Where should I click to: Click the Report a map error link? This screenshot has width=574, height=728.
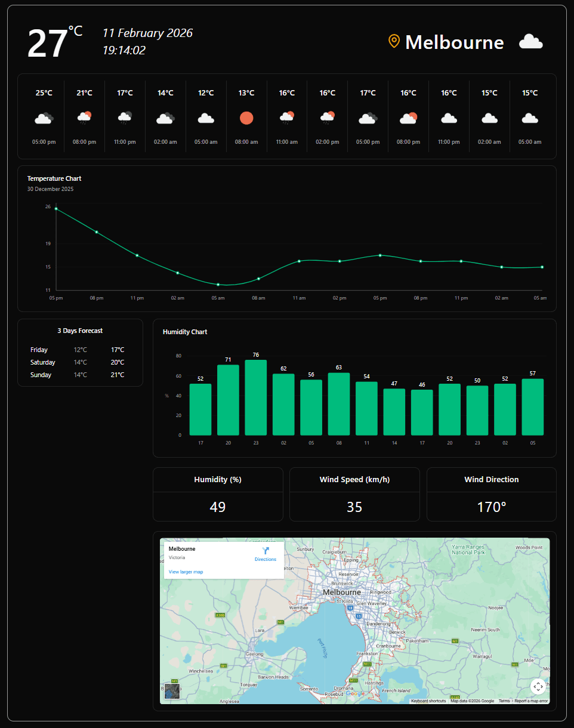pyautogui.click(x=530, y=700)
